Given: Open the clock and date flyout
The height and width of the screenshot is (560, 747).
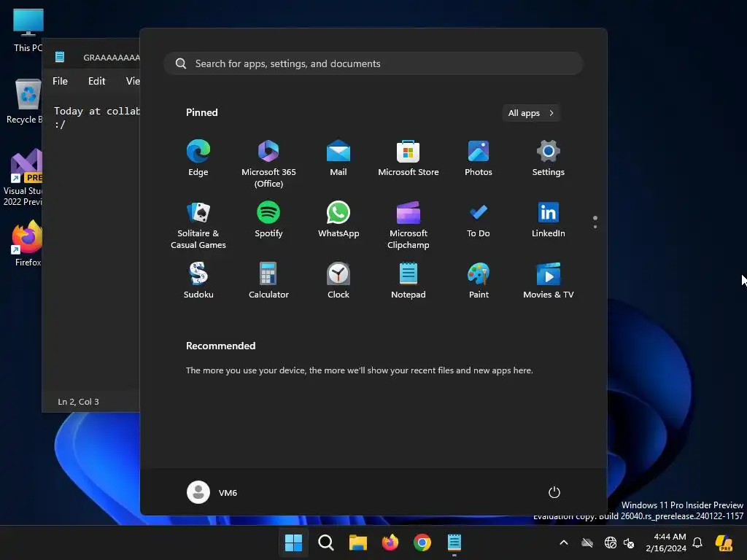Looking at the screenshot, I should coord(666,542).
